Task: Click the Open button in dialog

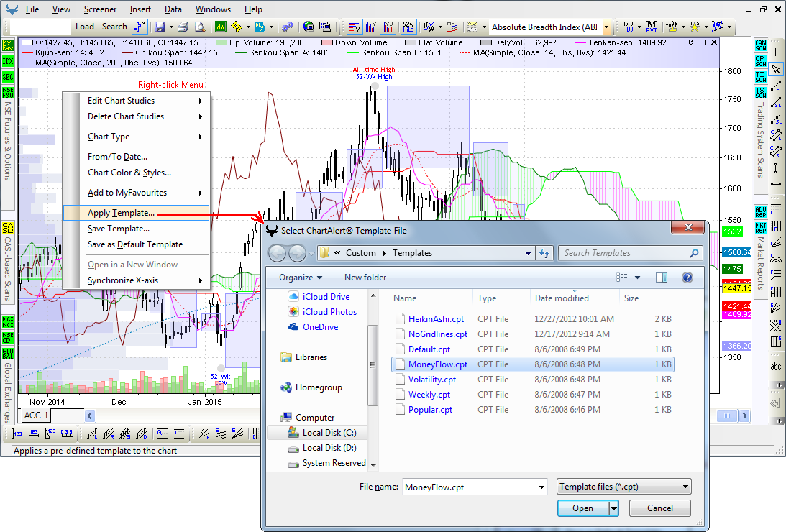Action: coord(583,508)
